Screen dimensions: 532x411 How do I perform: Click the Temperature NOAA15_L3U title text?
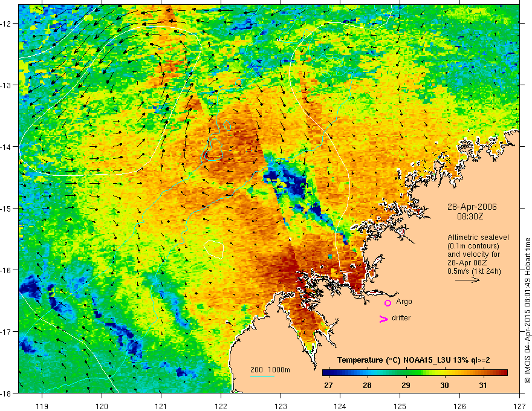pos(414,360)
